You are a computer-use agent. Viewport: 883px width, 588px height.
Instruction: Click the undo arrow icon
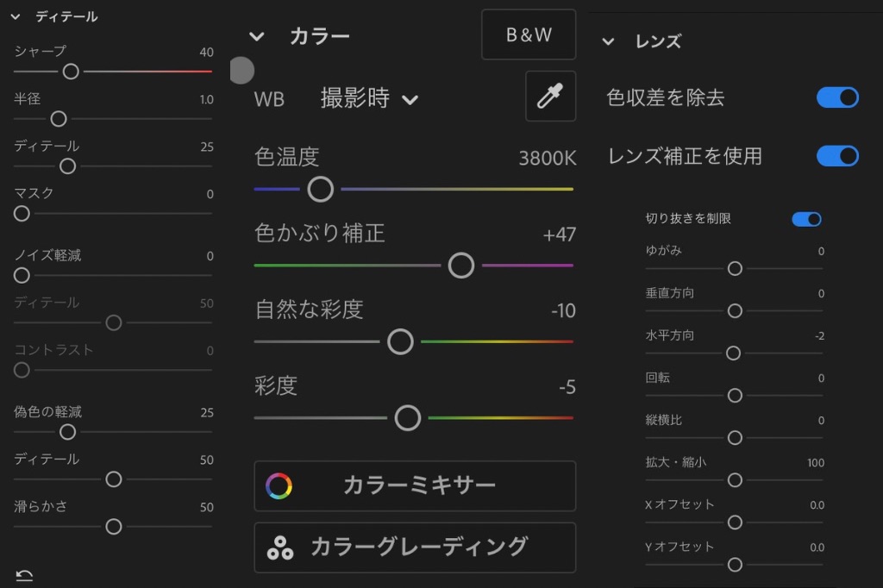click(24, 575)
